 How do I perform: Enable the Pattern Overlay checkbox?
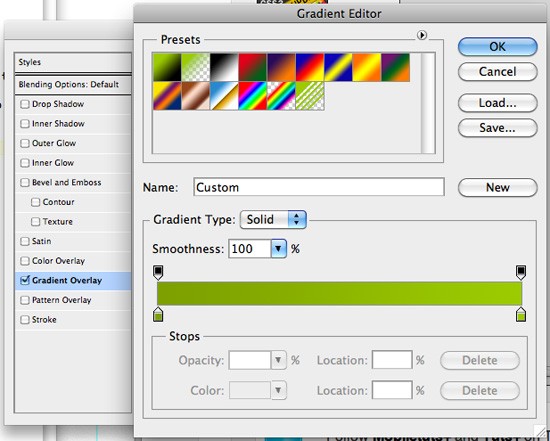click(25, 300)
